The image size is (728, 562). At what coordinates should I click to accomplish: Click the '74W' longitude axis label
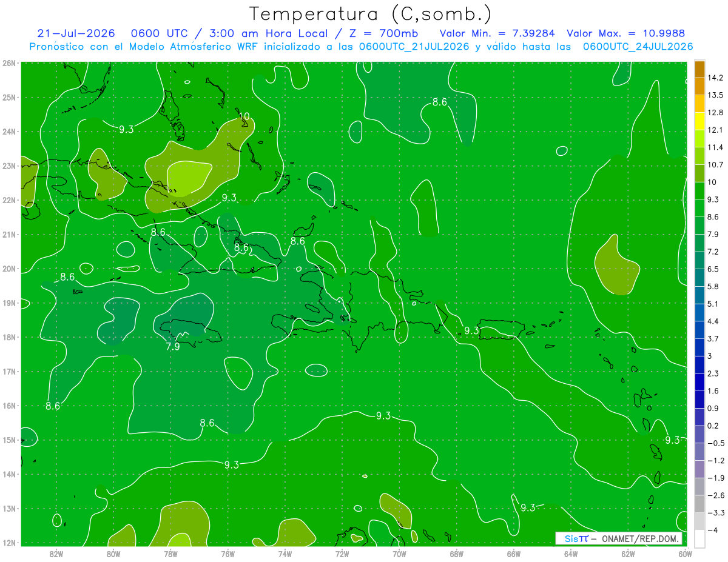pos(285,553)
